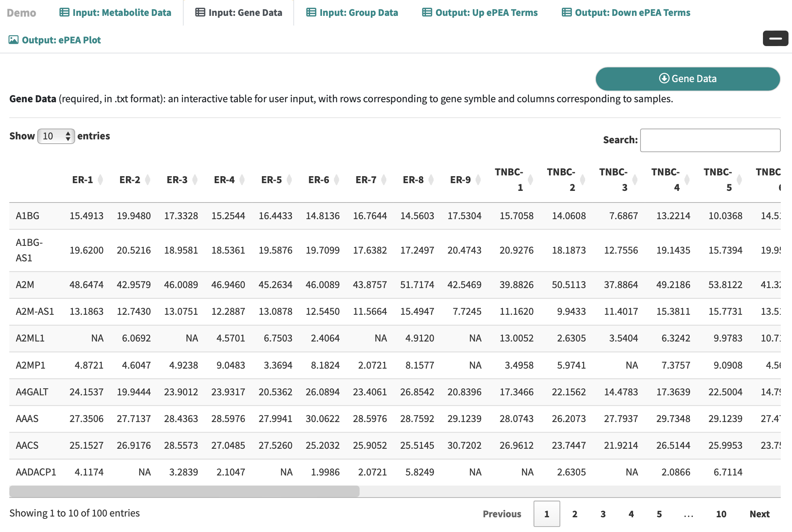This screenshot has height=532, width=792.
Task: Sort by the ER-9 column arrows
Action: click(x=478, y=180)
